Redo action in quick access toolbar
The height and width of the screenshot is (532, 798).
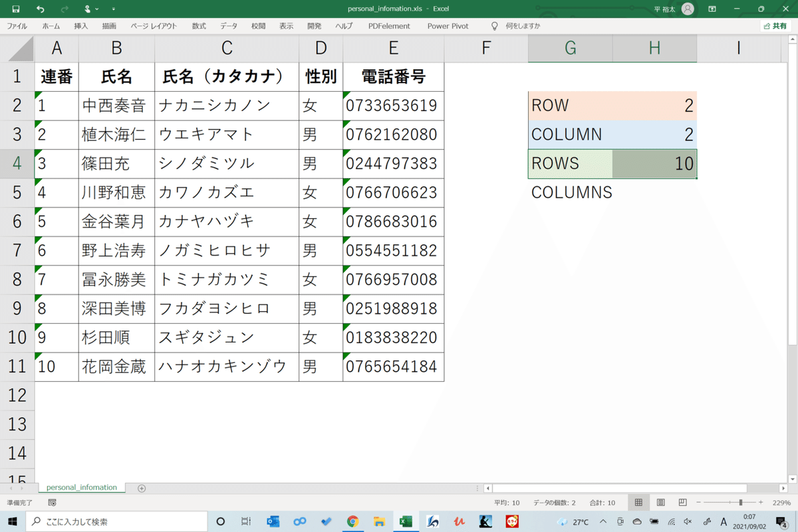click(64, 9)
